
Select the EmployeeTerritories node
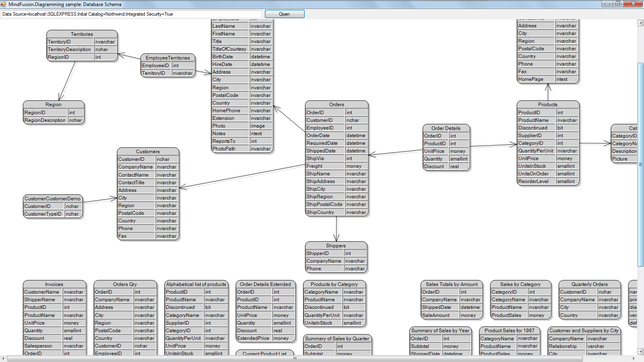[168, 58]
